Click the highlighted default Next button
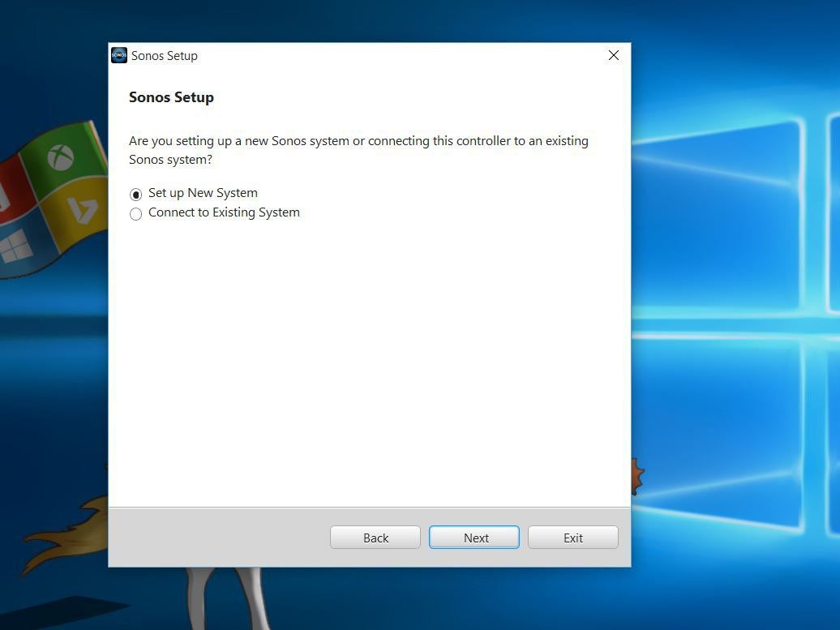 click(474, 538)
